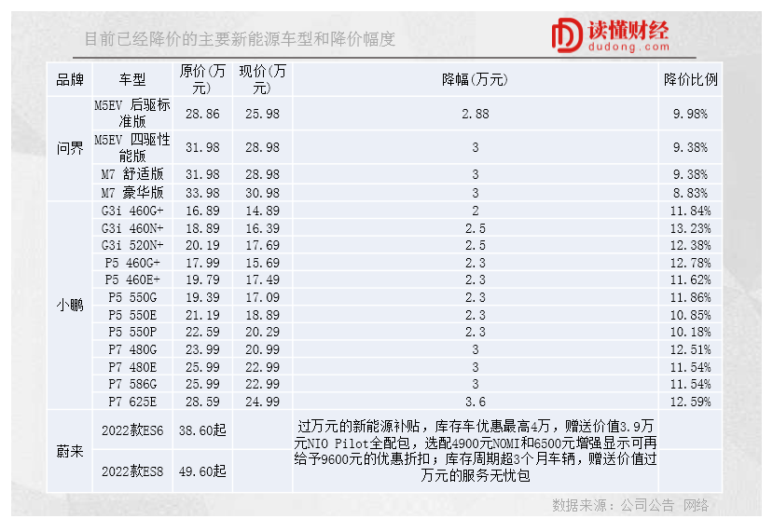
Task: Select the 现价(万元) column header
Action: coord(262,79)
